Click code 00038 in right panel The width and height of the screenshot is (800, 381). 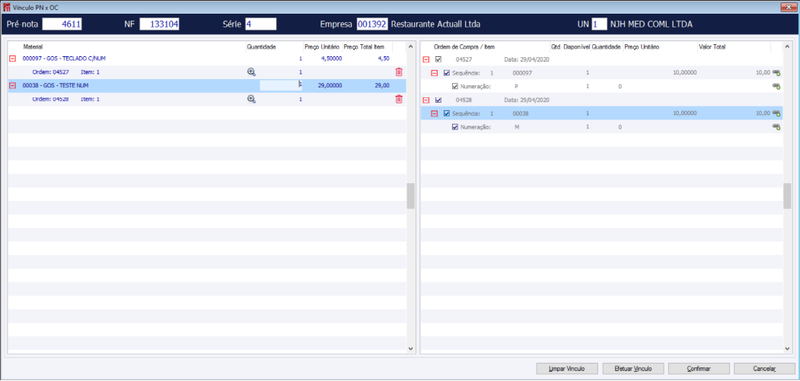point(520,113)
